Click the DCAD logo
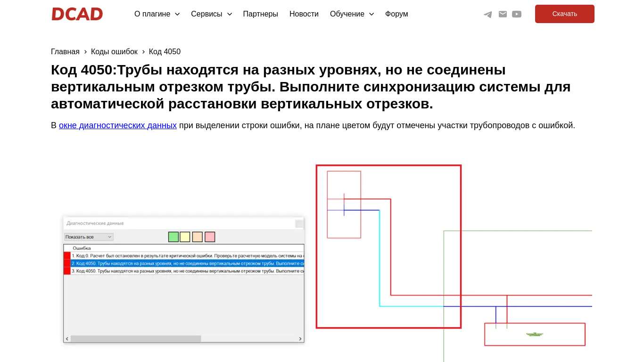Image resolution: width=644 pixels, height=362 pixels. [77, 14]
